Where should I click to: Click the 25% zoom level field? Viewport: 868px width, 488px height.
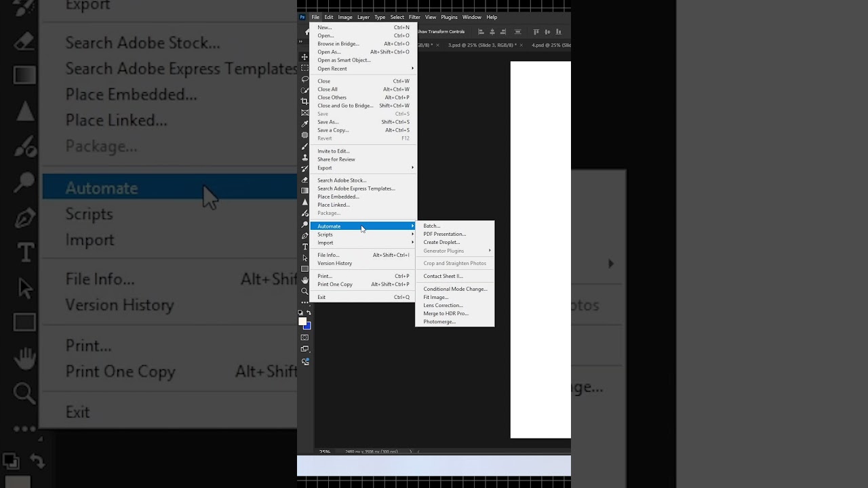(x=325, y=451)
